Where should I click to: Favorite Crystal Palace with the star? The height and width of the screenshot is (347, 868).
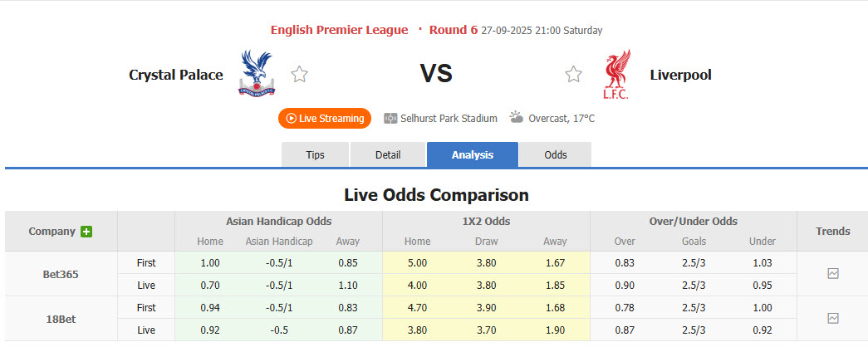click(x=300, y=75)
